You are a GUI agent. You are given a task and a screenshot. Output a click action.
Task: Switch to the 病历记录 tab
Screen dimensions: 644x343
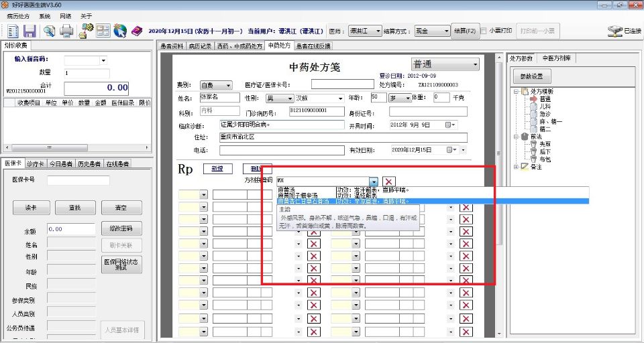[200, 46]
